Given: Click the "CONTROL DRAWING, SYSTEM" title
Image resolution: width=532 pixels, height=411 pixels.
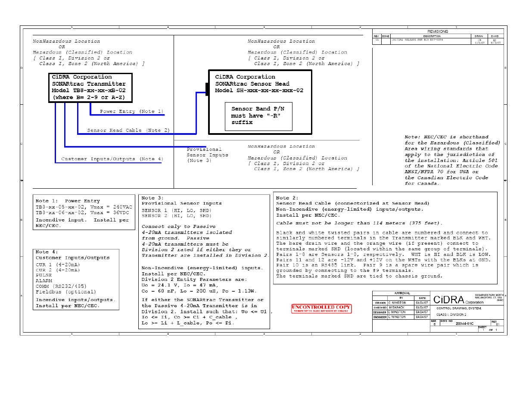Looking at the screenshot, I should (x=459, y=308).
